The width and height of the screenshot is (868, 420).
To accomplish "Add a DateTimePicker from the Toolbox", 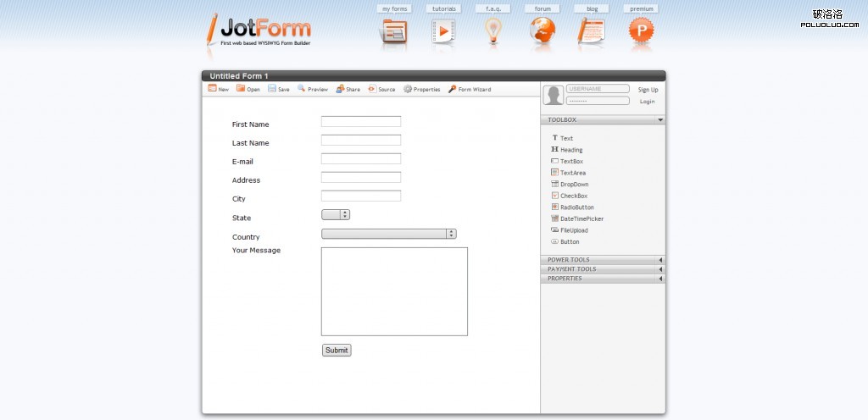I will [x=581, y=218].
